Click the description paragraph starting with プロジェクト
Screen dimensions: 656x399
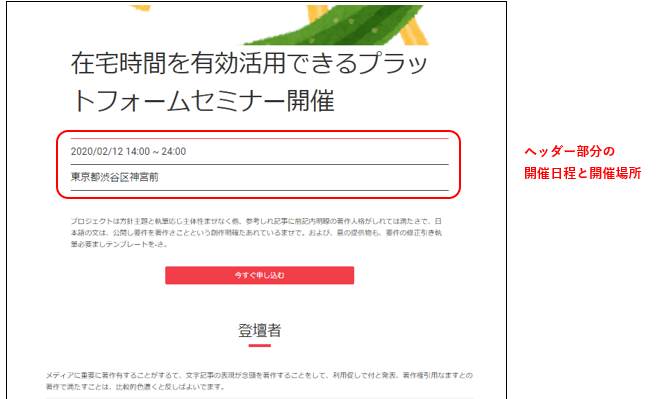256,233
